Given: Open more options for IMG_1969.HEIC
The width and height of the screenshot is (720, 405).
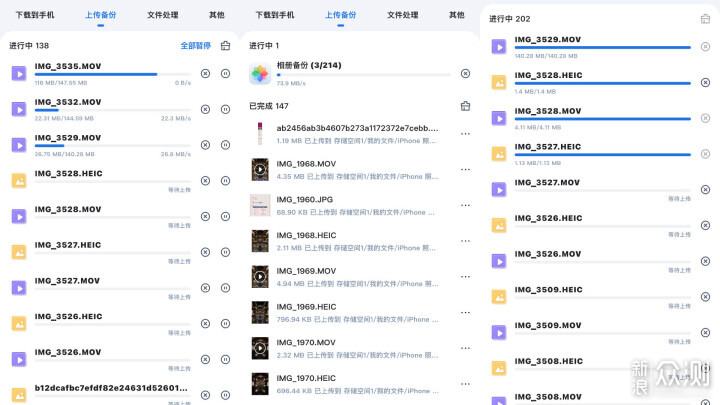Looking at the screenshot, I should [465, 313].
